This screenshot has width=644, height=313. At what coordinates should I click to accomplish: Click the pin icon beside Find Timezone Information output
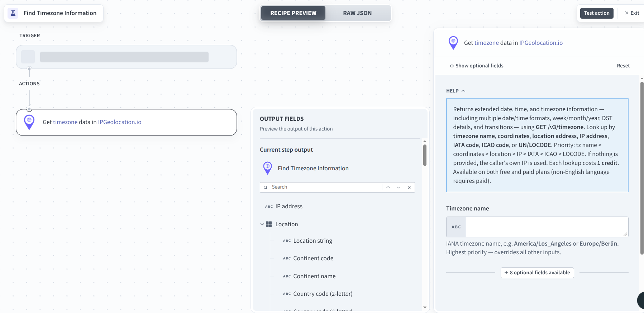[267, 168]
